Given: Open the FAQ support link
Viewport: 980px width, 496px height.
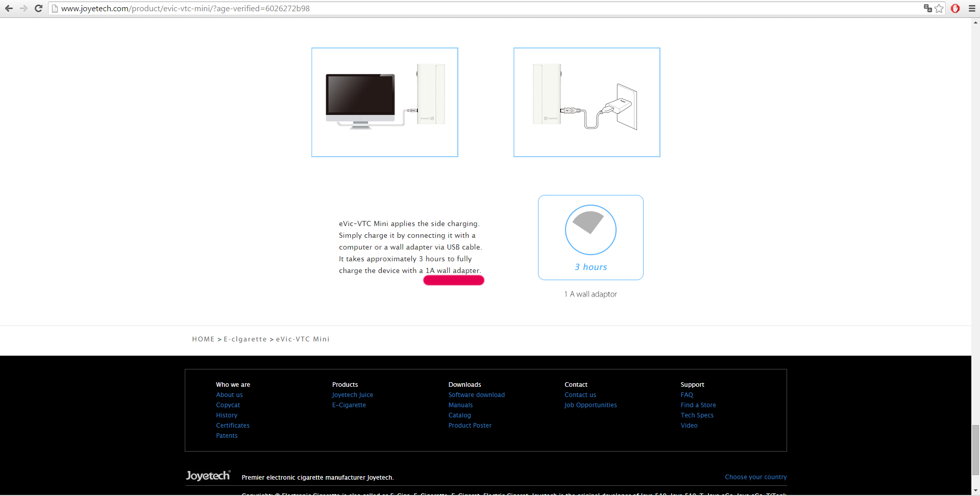Looking at the screenshot, I should 687,395.
